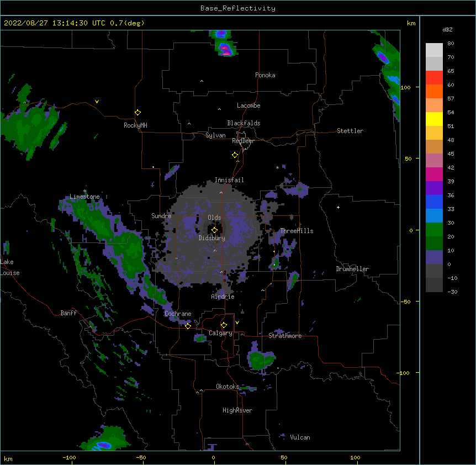Click the yellow diamond marker at Calgary
476x465 pixels.
224,325
